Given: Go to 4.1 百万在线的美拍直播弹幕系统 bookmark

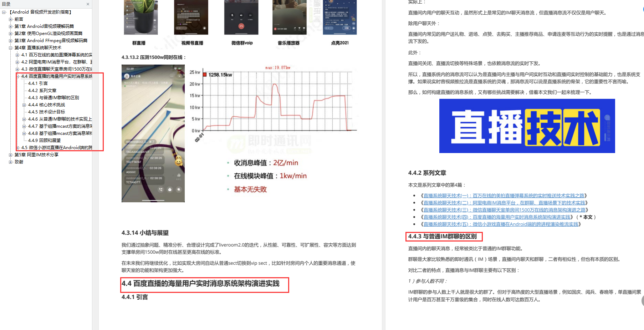Looking at the screenshot, I should pyautogui.click(x=57, y=55).
